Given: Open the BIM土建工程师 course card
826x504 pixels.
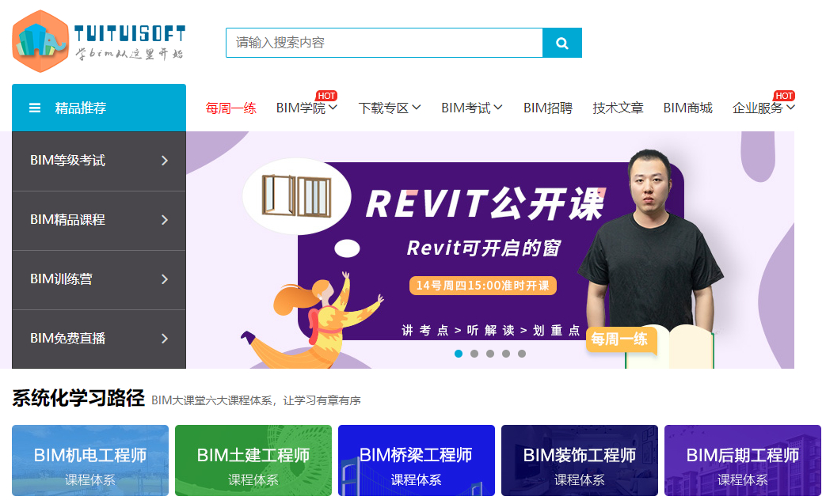Looking at the screenshot, I should (253, 460).
